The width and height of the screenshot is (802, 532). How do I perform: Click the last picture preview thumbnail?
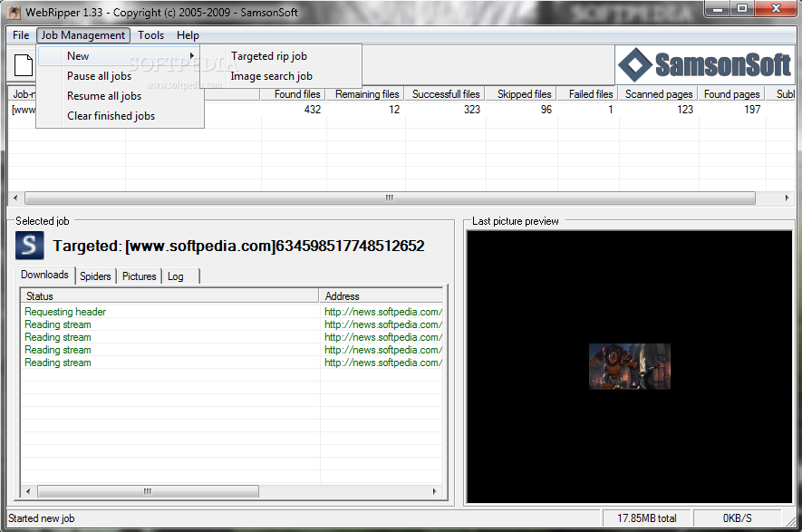click(630, 366)
